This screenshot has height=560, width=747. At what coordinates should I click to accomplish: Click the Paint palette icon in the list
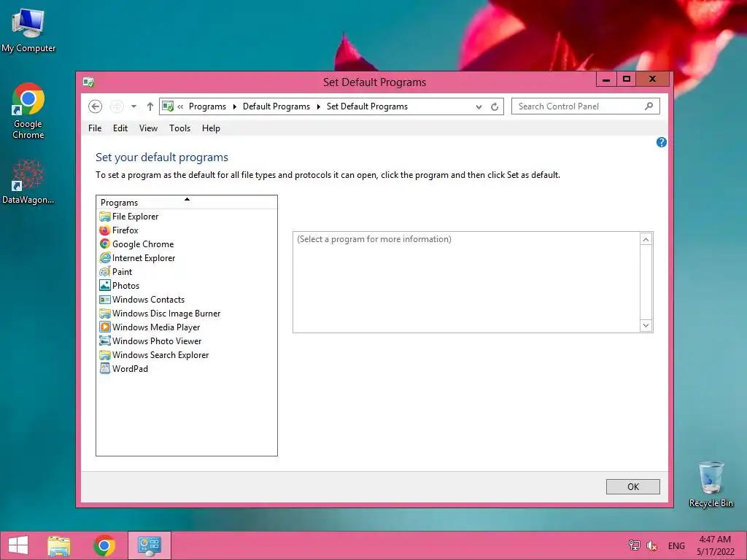[105, 272]
